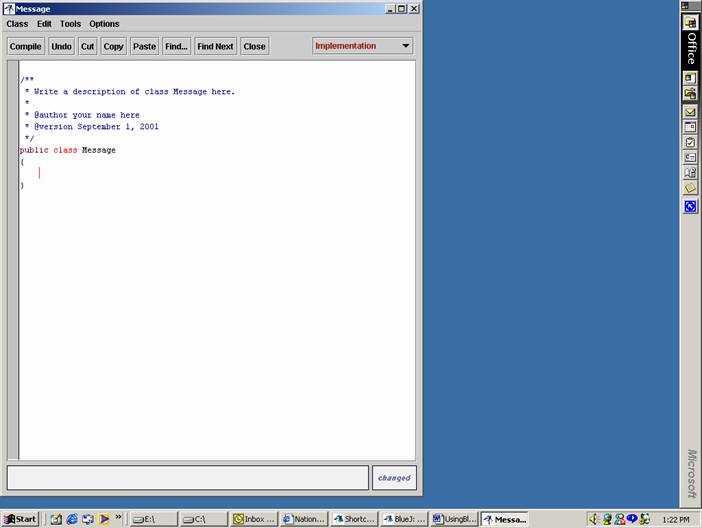Click New Journal Entry icon on Office bar
The width and height of the screenshot is (702, 528).
point(690,172)
